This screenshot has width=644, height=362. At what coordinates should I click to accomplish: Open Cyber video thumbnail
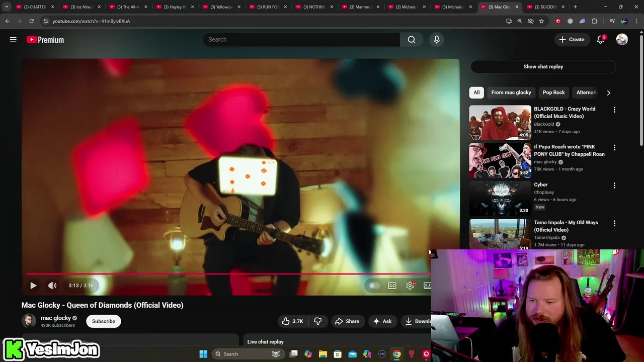pos(500,198)
